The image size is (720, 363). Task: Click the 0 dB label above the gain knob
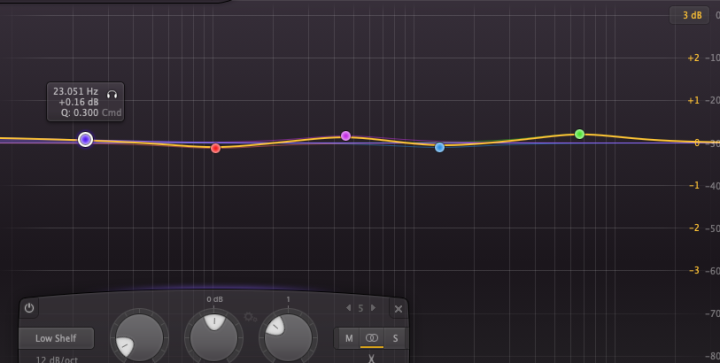point(214,299)
